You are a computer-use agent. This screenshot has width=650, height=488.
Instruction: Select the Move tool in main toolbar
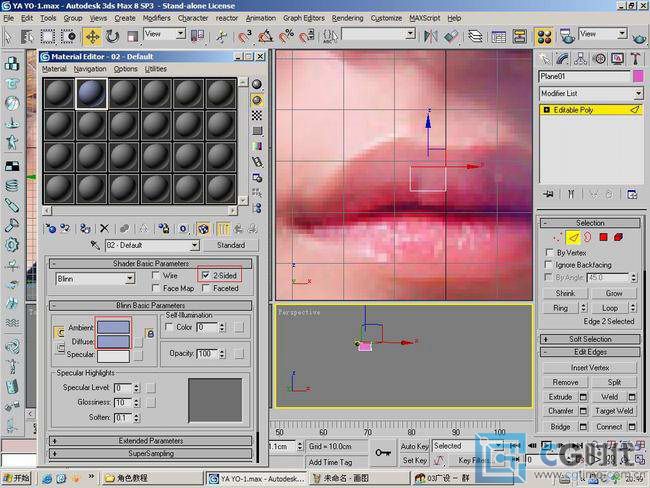pos(92,36)
